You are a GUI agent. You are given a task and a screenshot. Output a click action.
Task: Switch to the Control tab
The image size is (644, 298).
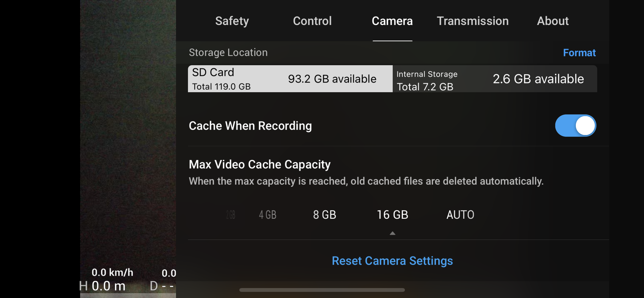click(x=312, y=21)
